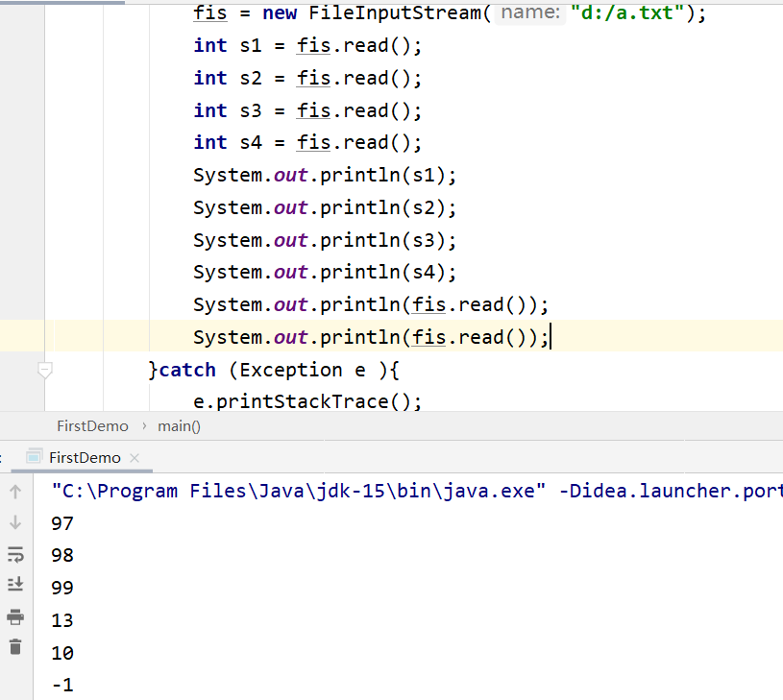This screenshot has height=700, width=783.
Task: Click the print console icon
Action: [15, 617]
